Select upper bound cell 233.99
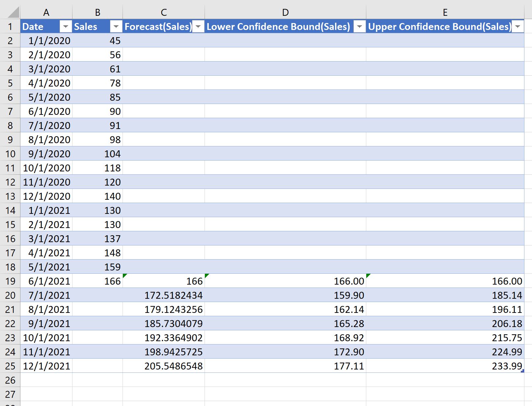 (x=445, y=366)
